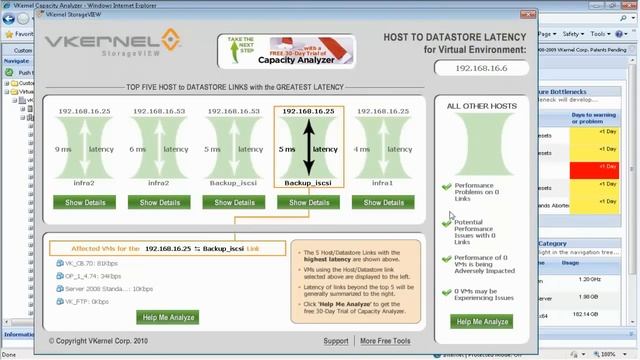Close the VKernel StorageVIEW dialog

528,14
